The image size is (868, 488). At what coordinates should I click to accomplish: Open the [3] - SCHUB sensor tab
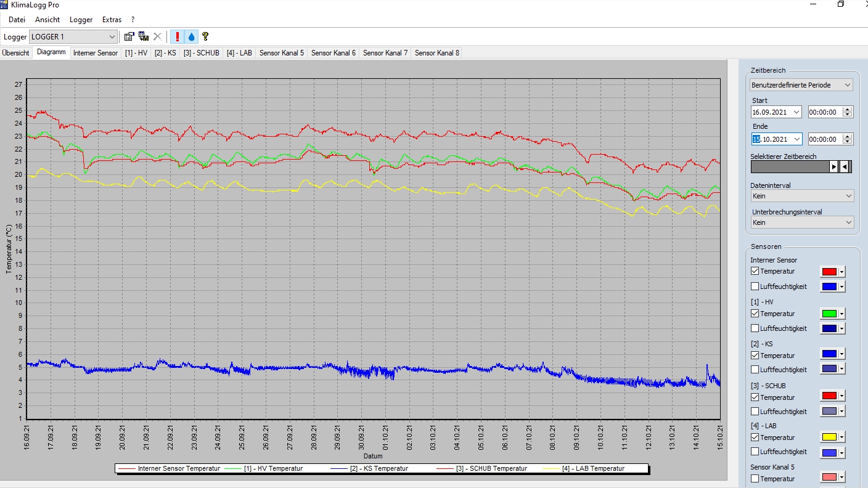(x=202, y=53)
